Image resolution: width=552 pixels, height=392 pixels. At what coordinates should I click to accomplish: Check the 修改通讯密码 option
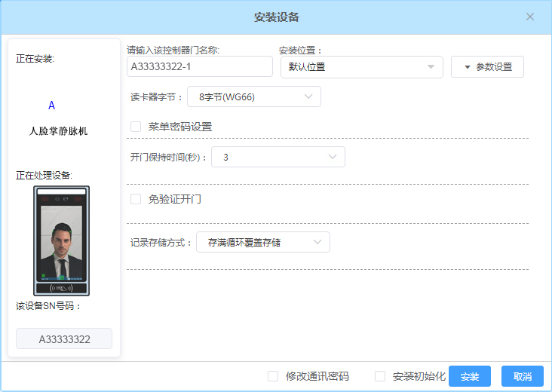[x=273, y=376]
